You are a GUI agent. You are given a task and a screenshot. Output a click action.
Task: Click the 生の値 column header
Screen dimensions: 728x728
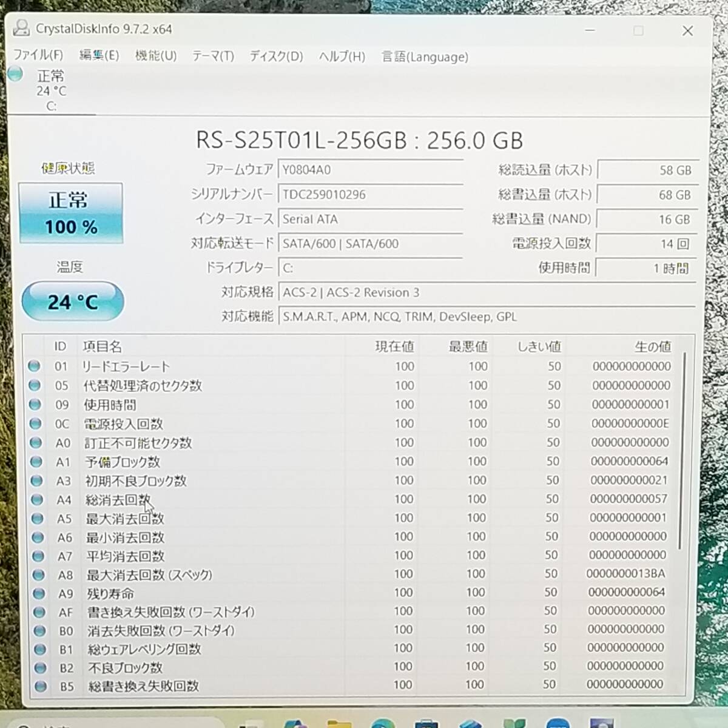click(652, 347)
